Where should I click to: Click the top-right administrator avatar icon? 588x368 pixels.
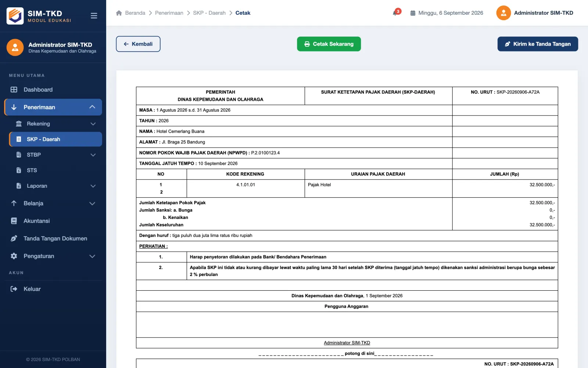tap(503, 13)
